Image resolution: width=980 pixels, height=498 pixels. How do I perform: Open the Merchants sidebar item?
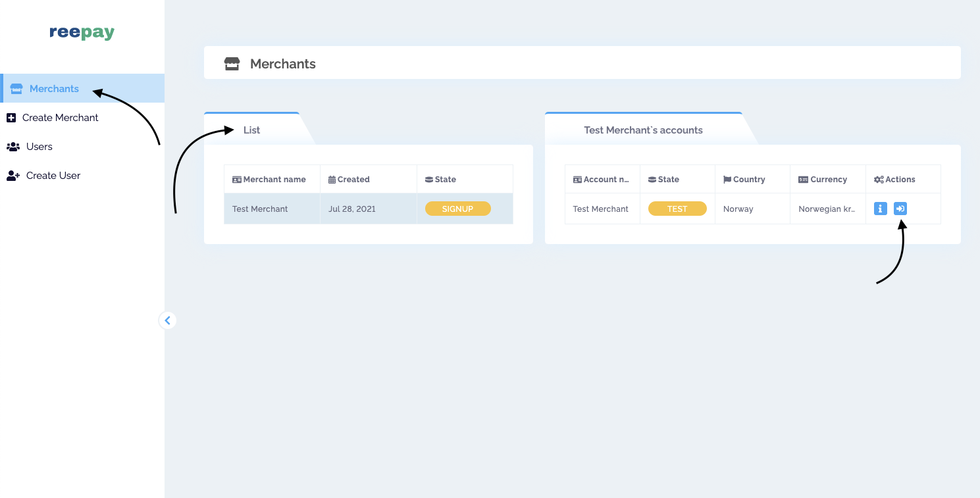[82, 88]
